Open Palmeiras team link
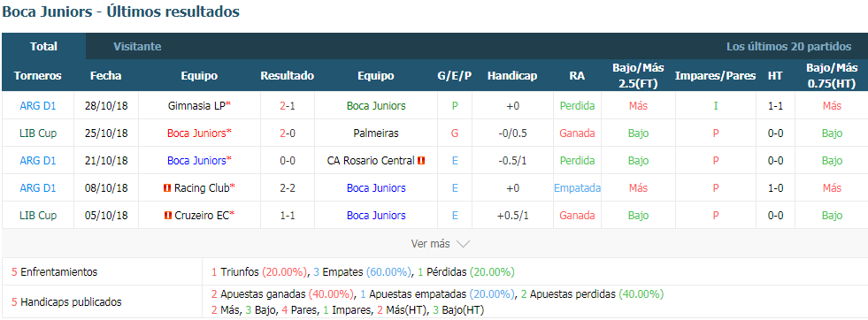The width and height of the screenshot is (868, 320). pyautogui.click(x=376, y=133)
